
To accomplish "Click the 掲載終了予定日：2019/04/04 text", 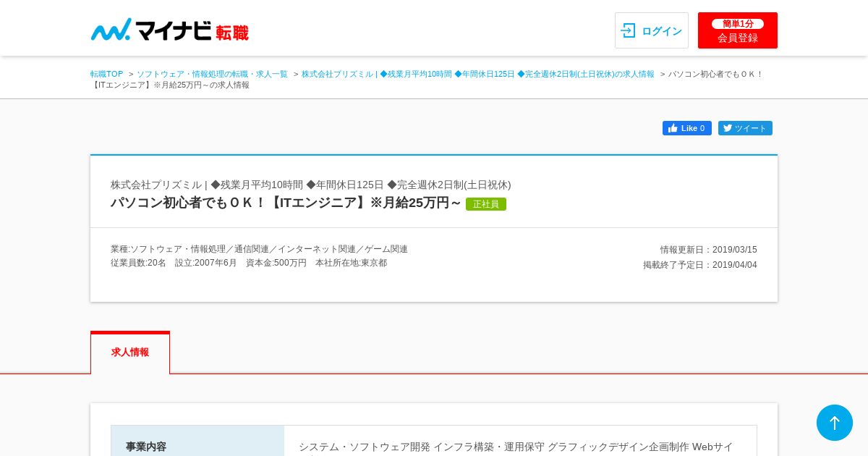I will click(x=700, y=265).
